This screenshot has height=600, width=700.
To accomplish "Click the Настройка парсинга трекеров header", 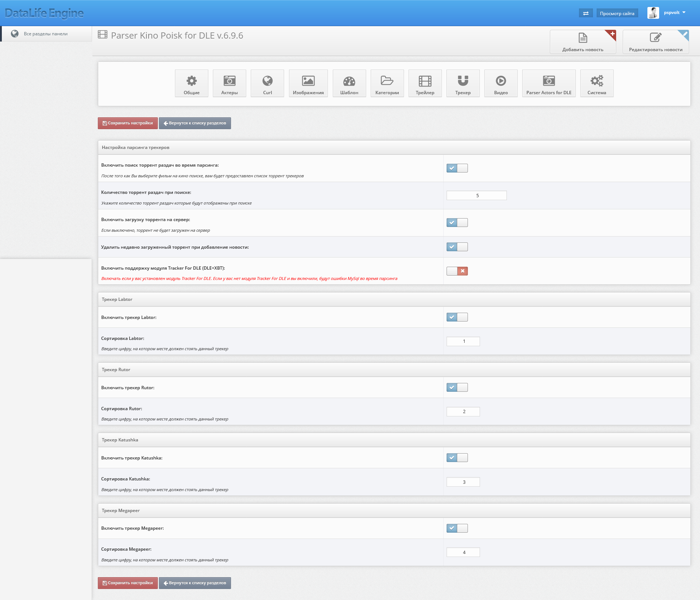I will (x=394, y=148).
